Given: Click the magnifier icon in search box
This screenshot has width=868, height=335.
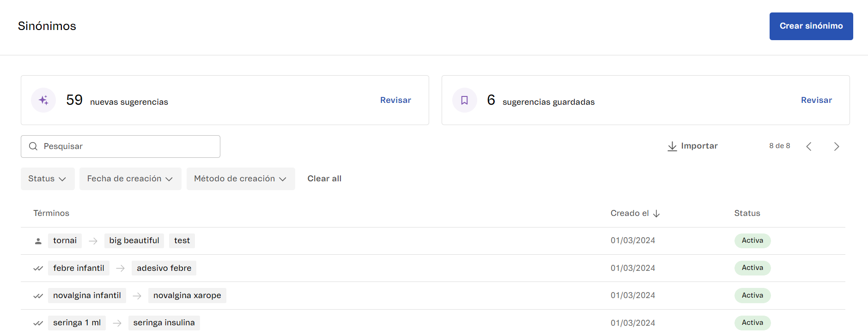Looking at the screenshot, I should tap(33, 146).
